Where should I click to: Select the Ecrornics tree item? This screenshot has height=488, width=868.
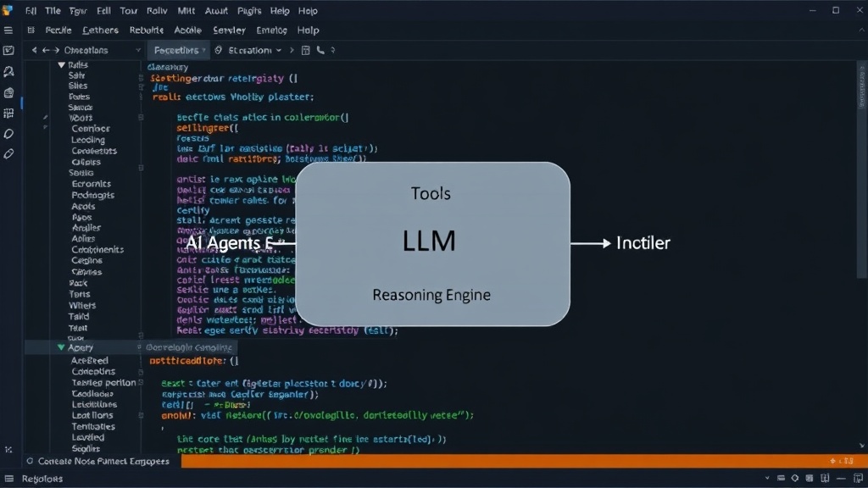[92, 184]
